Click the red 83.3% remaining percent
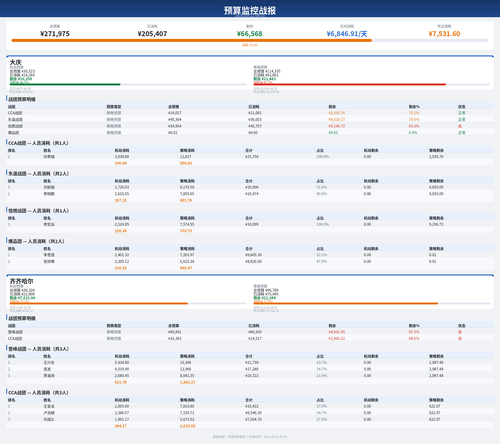Image resolution: width=500 pixels, height=444 pixels. [x=414, y=126]
